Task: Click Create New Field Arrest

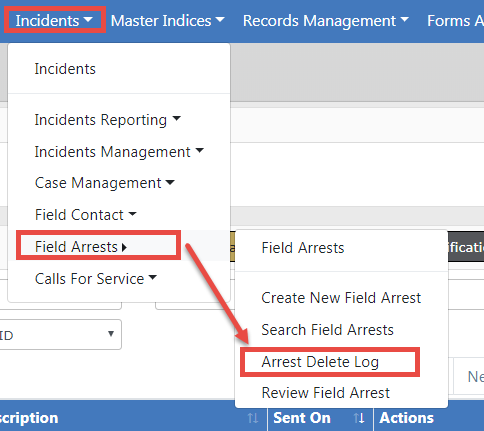Action: [341, 298]
